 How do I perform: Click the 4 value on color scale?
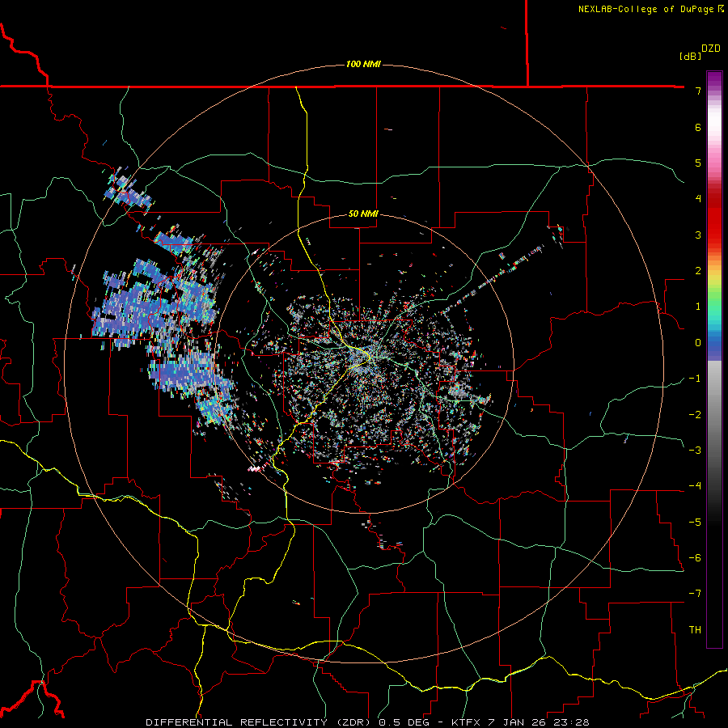click(698, 199)
